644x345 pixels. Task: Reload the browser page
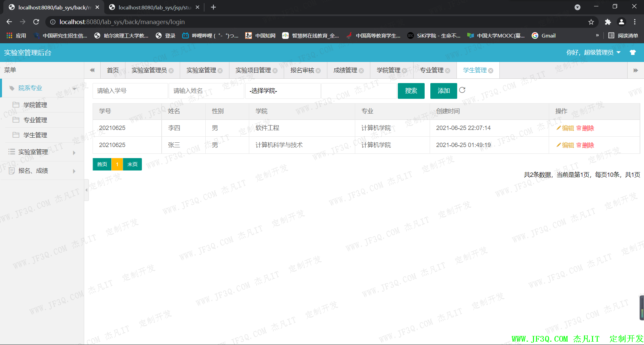pyautogui.click(x=36, y=22)
